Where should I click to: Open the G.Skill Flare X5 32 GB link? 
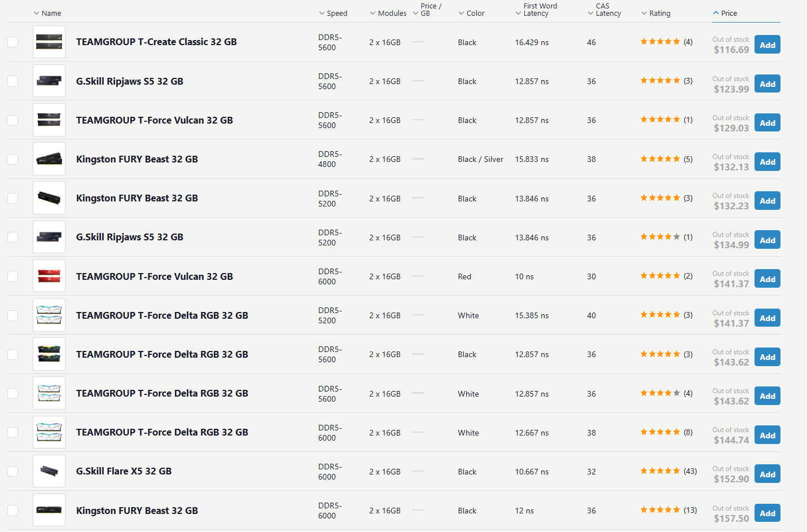click(x=124, y=471)
